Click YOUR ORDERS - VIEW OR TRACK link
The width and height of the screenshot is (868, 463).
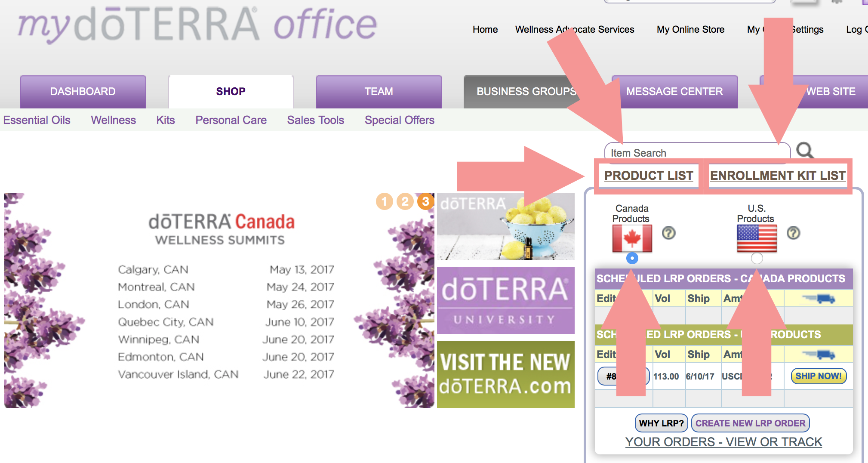(x=723, y=442)
